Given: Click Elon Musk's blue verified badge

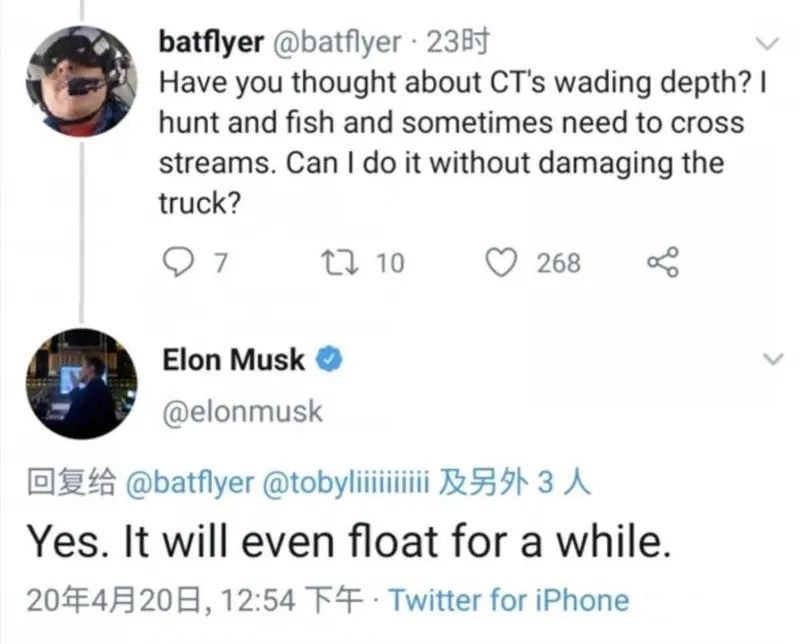Looking at the screenshot, I should click(331, 360).
